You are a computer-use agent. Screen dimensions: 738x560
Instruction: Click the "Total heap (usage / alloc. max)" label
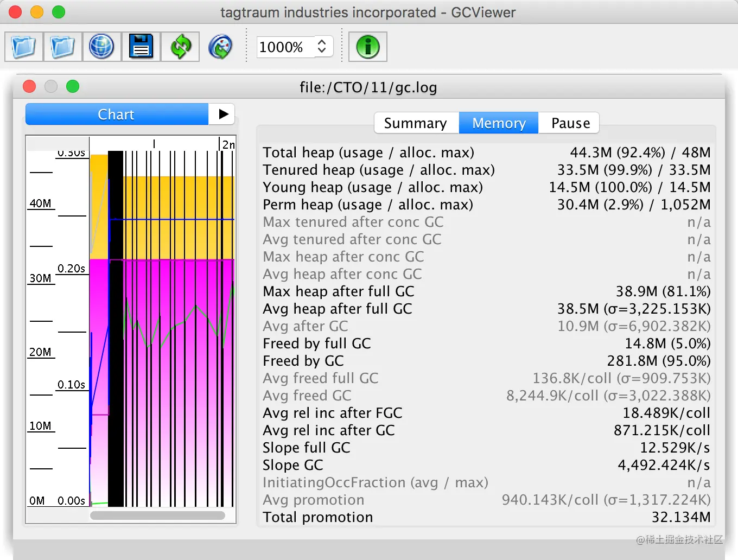368,152
